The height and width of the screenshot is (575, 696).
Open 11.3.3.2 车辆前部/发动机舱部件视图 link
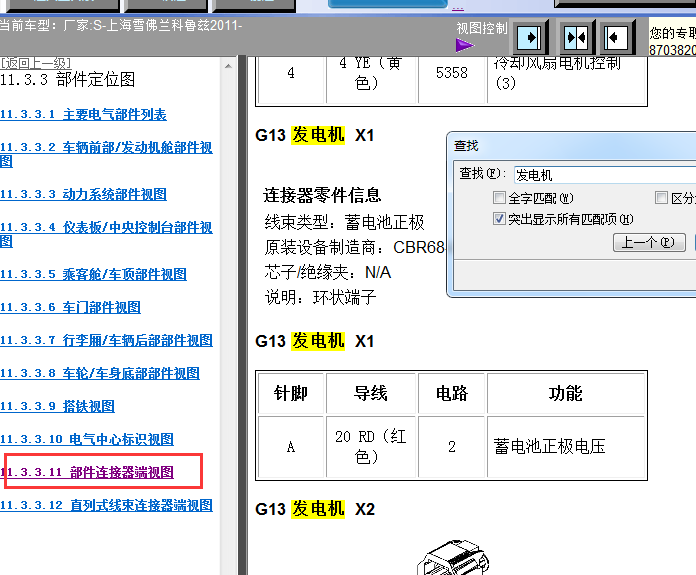pos(106,154)
